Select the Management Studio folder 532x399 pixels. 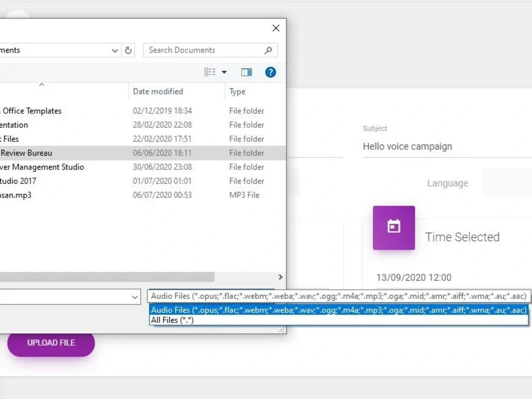143,167
